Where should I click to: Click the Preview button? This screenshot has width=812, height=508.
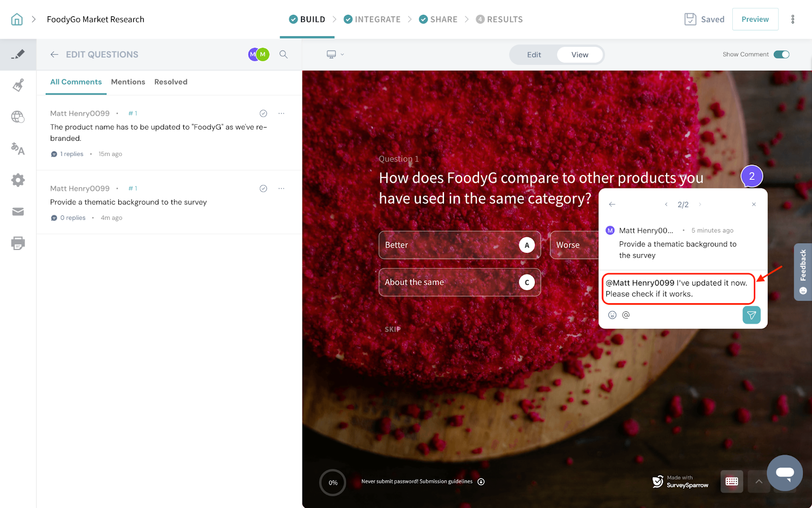(x=755, y=19)
